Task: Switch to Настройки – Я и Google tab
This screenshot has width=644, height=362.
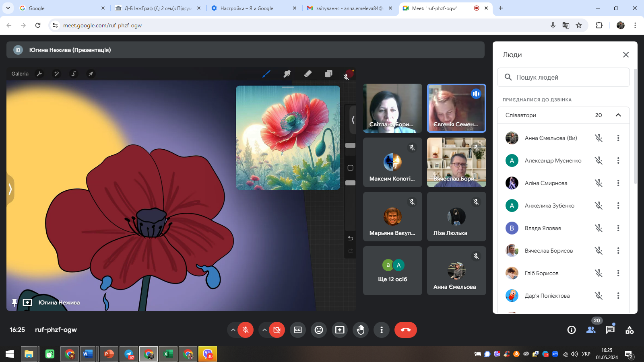Action: 254,8
